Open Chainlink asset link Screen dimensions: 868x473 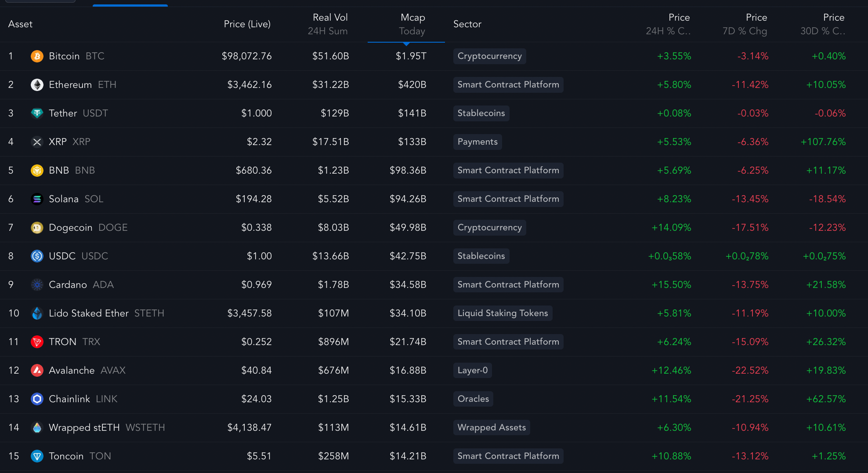[69, 399]
